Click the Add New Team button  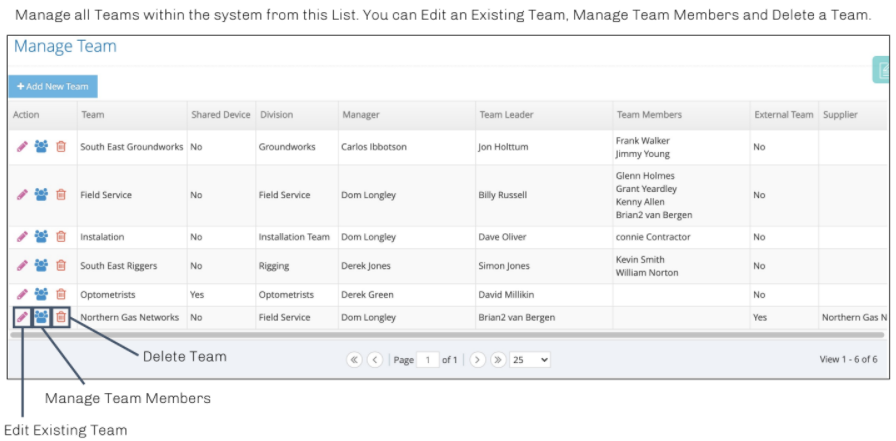(53, 87)
